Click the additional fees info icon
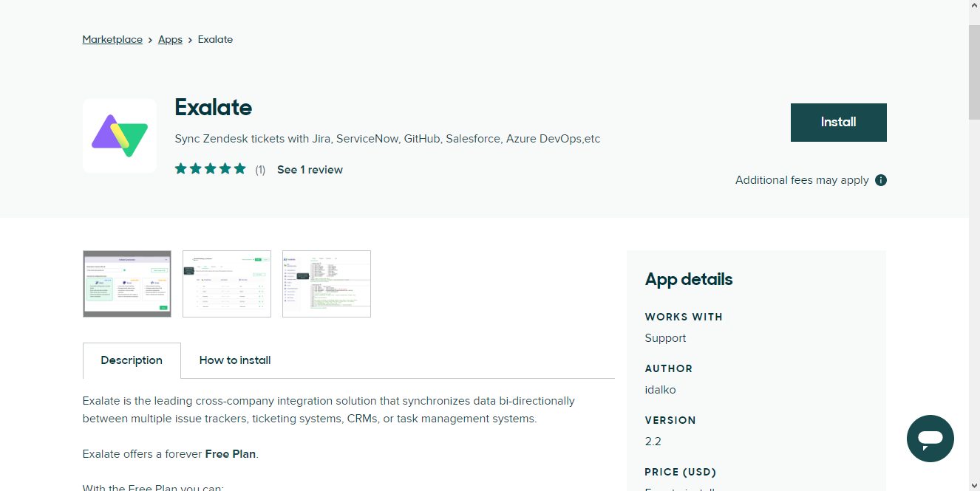Viewport: 980px width, 491px height. point(881,180)
